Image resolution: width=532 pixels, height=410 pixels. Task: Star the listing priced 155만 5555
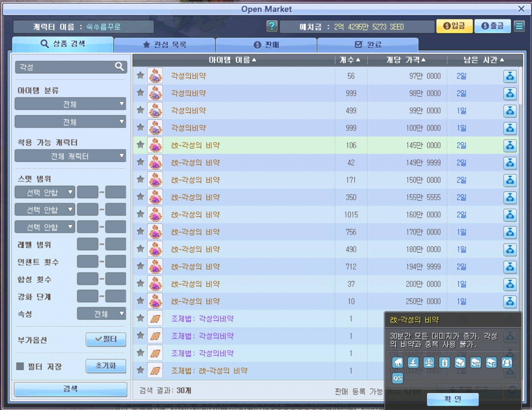[x=140, y=197]
